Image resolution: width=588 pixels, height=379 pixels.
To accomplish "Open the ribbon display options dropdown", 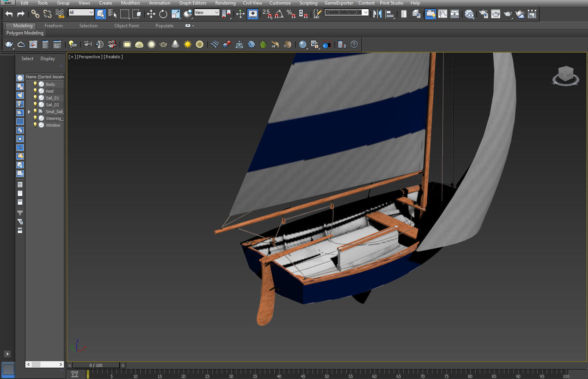I will point(190,26).
